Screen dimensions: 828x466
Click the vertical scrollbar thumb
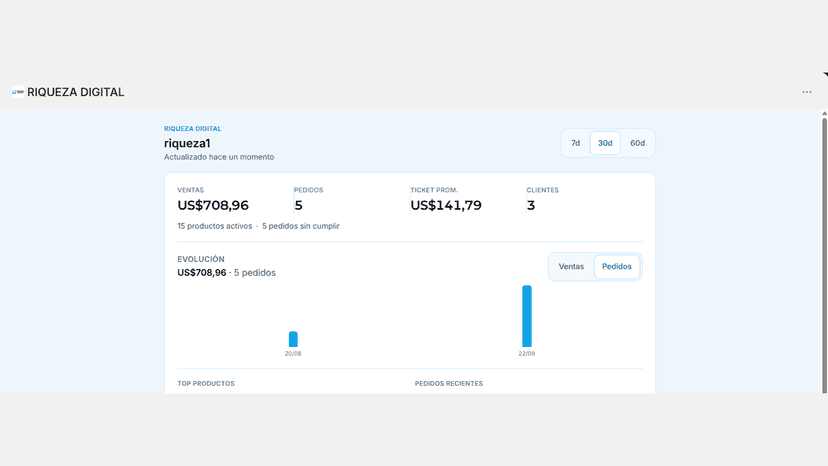[x=824, y=256]
